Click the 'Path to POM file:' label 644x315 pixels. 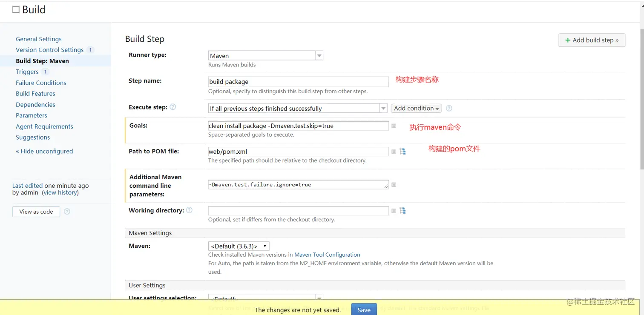tap(154, 151)
